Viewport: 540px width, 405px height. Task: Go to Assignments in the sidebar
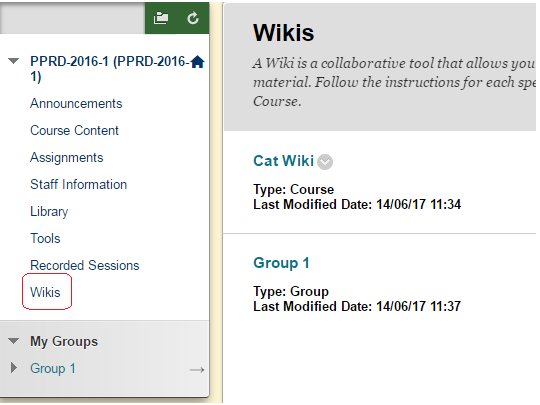tap(67, 157)
